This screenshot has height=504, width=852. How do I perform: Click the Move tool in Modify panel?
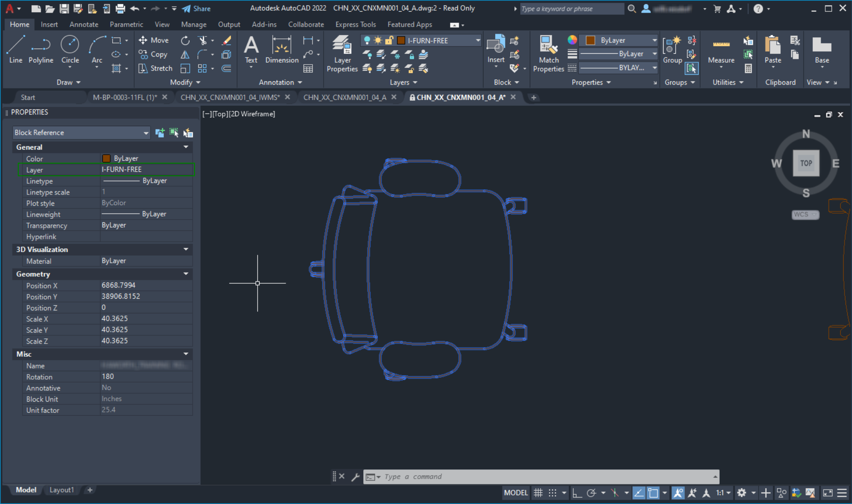(x=154, y=40)
